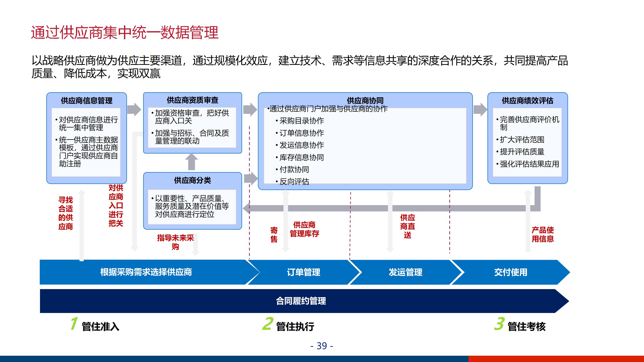Click the 供应商信息管理 box title
Screen dimensions: 644x362
click(x=87, y=101)
